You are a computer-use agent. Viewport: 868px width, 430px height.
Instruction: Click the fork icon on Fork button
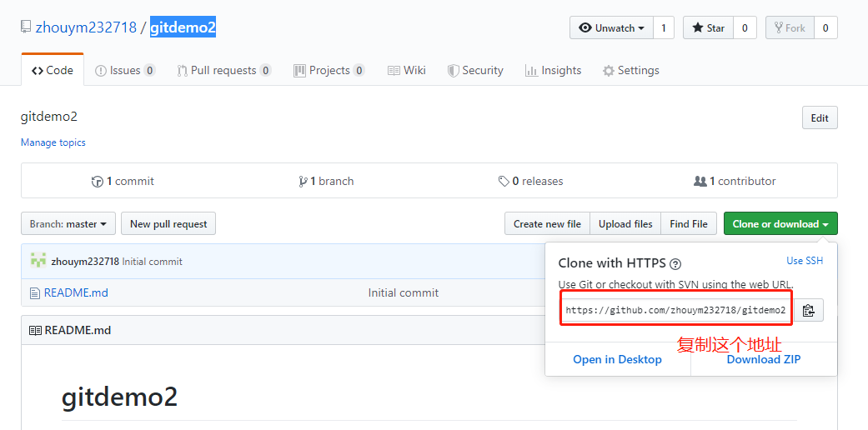pyautogui.click(x=779, y=27)
